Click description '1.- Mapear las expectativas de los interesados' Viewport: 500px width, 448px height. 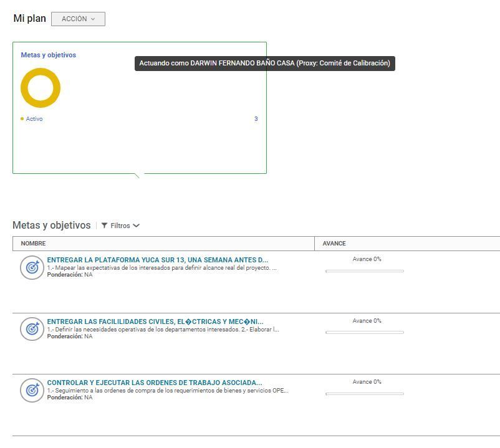point(162,268)
